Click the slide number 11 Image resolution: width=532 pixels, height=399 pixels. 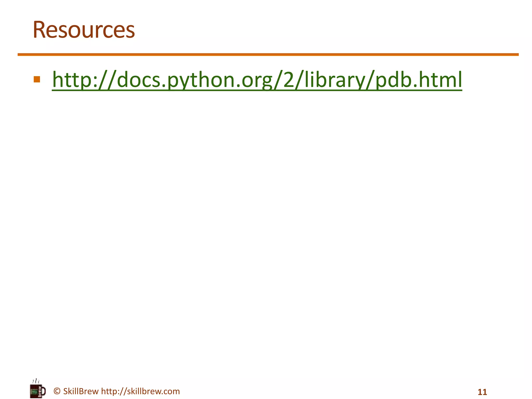point(482,392)
